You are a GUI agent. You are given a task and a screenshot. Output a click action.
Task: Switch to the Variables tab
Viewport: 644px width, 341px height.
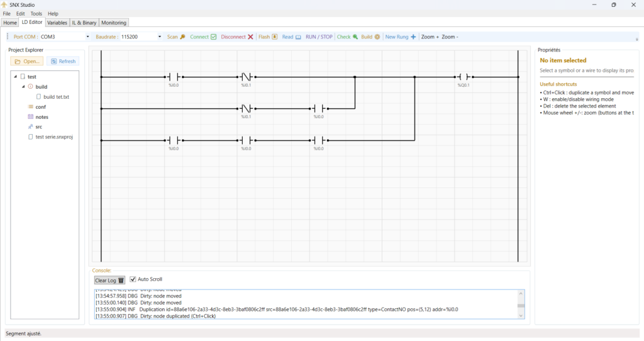click(x=57, y=23)
